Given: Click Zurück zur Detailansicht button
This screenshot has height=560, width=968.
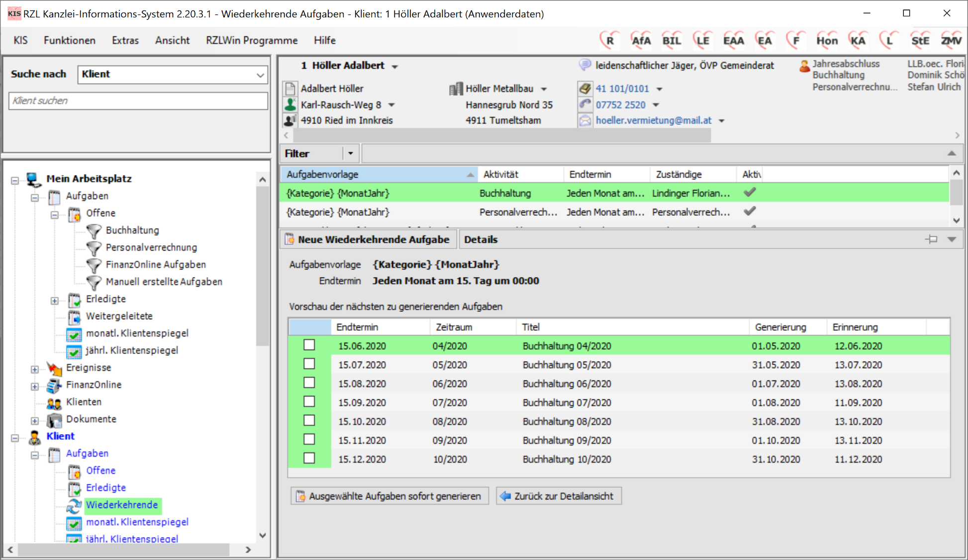Looking at the screenshot, I should coord(559,496).
